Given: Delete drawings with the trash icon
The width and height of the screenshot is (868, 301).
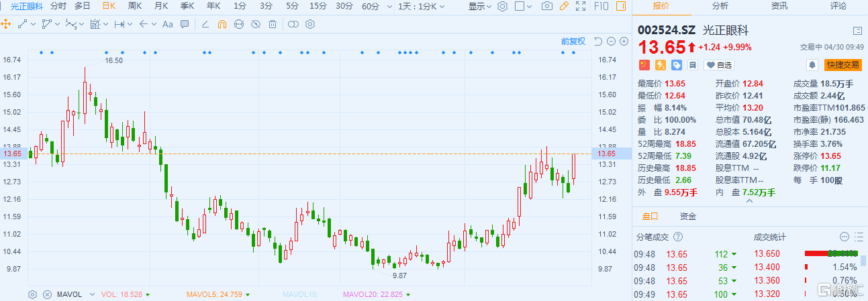Looking at the screenshot, I should (x=272, y=24).
